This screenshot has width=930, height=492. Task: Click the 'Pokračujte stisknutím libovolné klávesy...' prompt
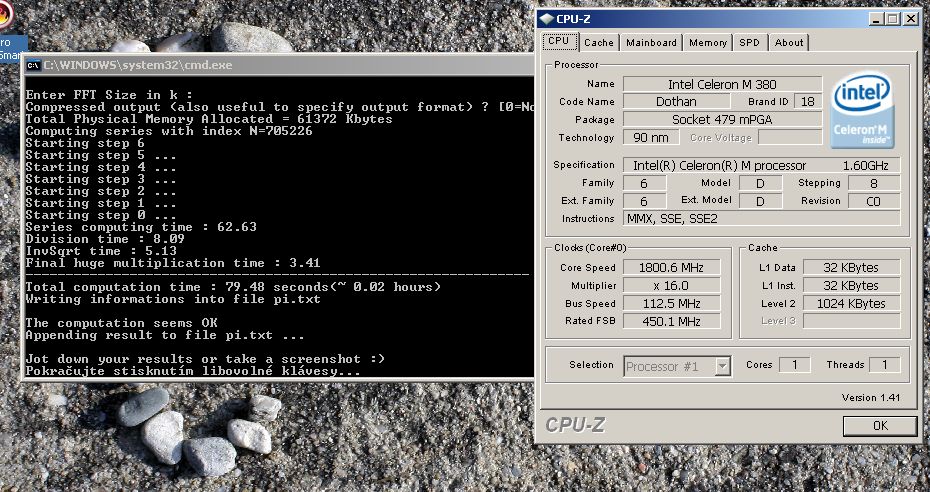click(193, 372)
